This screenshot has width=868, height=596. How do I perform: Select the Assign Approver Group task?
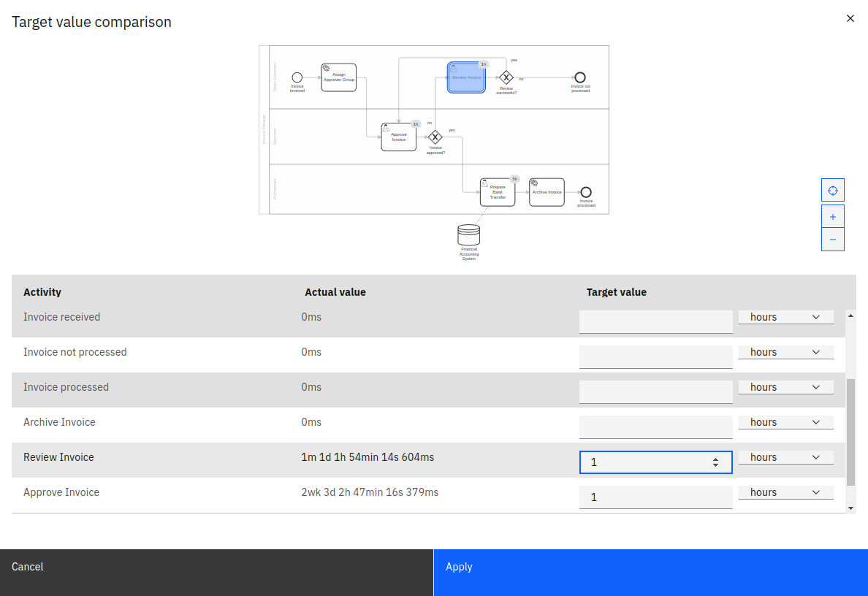tap(338, 77)
